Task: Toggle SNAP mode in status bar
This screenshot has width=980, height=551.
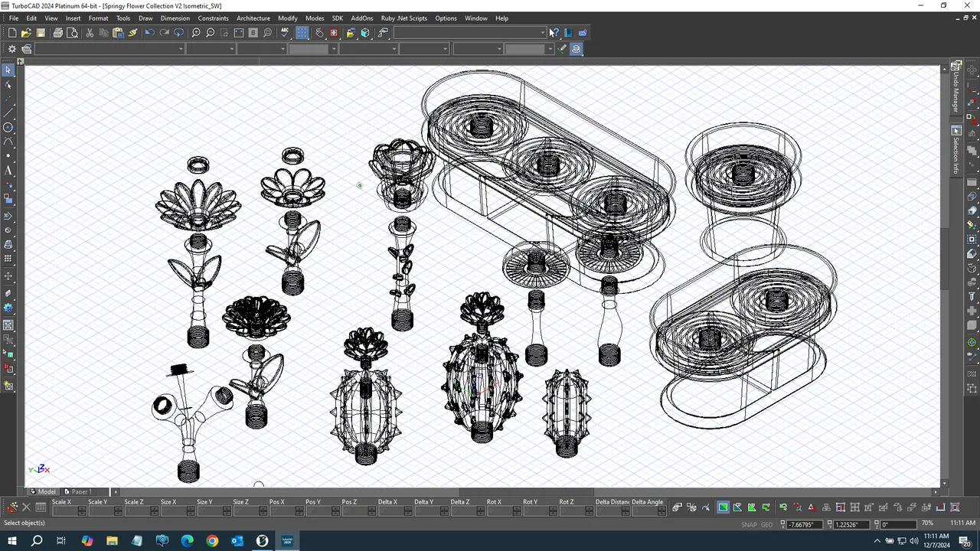Action: (x=749, y=525)
